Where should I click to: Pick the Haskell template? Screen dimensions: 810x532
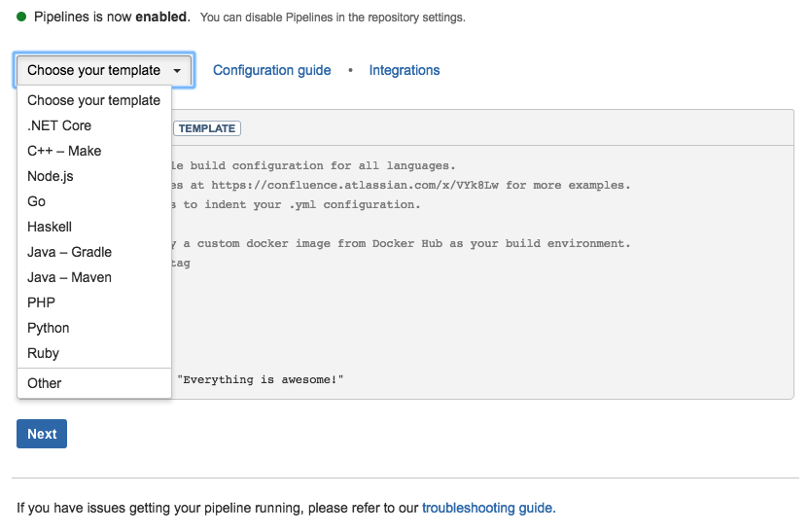[x=94, y=227]
